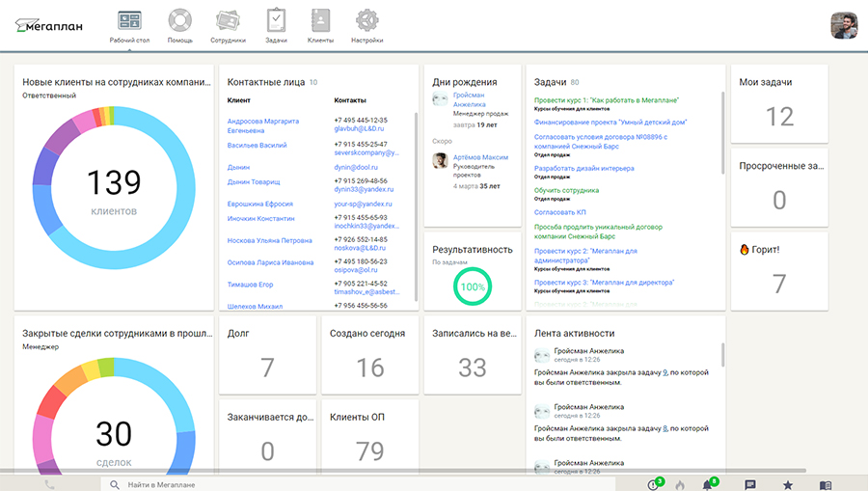This screenshot has height=491, width=868.
Task: Click the notifications bell icon in bottom bar
Action: tap(708, 484)
